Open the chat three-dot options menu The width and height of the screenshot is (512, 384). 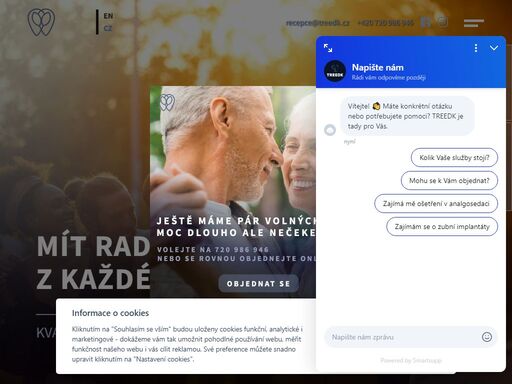476,48
